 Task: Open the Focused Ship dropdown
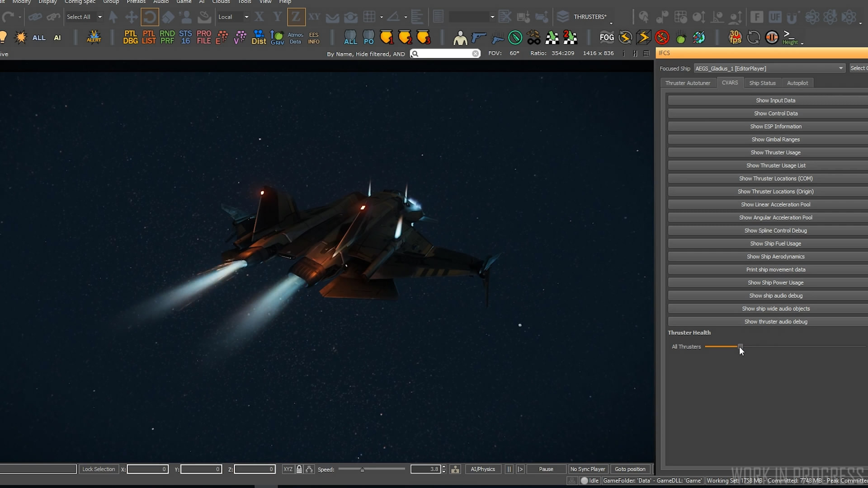pyautogui.click(x=769, y=68)
